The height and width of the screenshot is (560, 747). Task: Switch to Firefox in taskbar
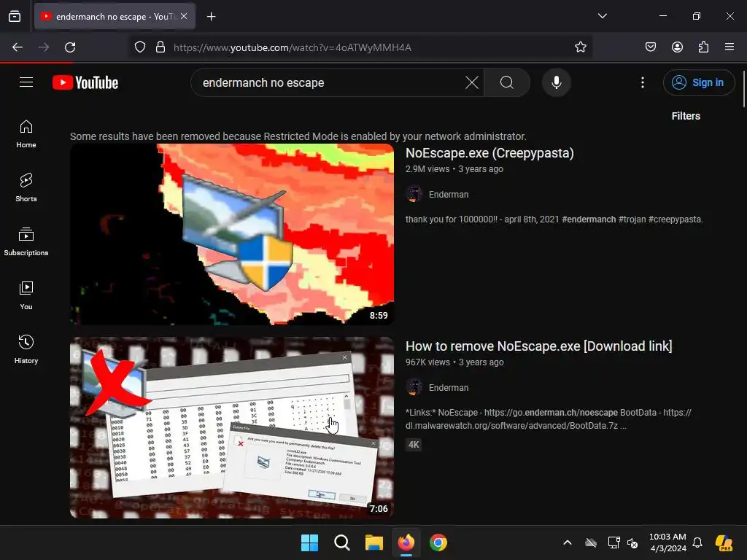[406, 542]
